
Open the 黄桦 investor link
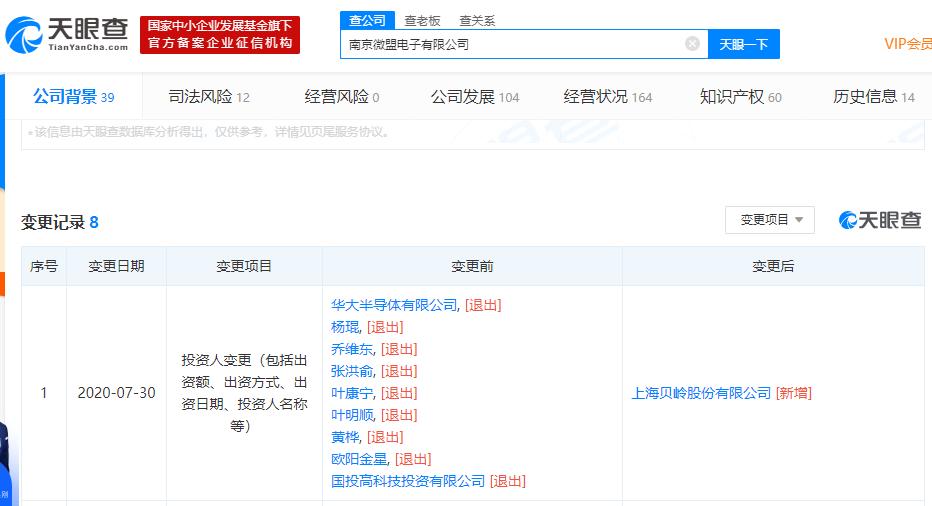(345, 437)
